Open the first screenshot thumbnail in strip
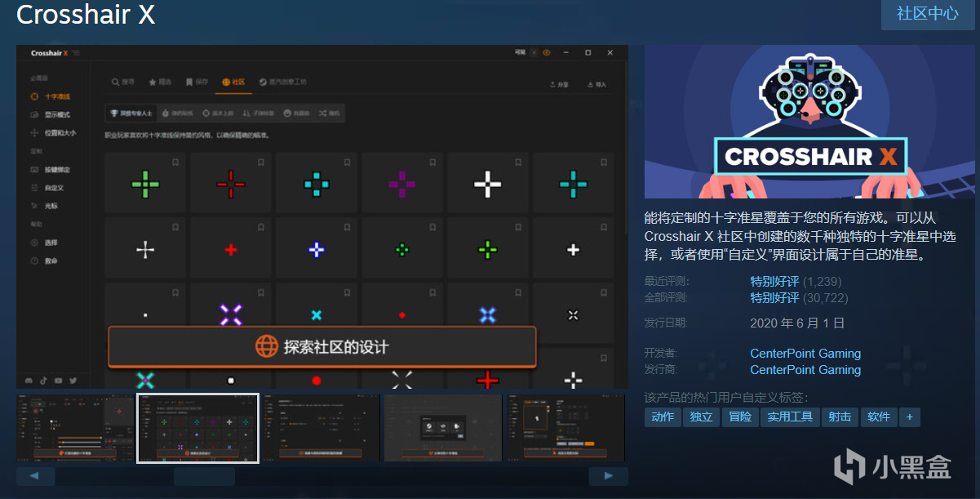The image size is (980, 499). pos(74,428)
